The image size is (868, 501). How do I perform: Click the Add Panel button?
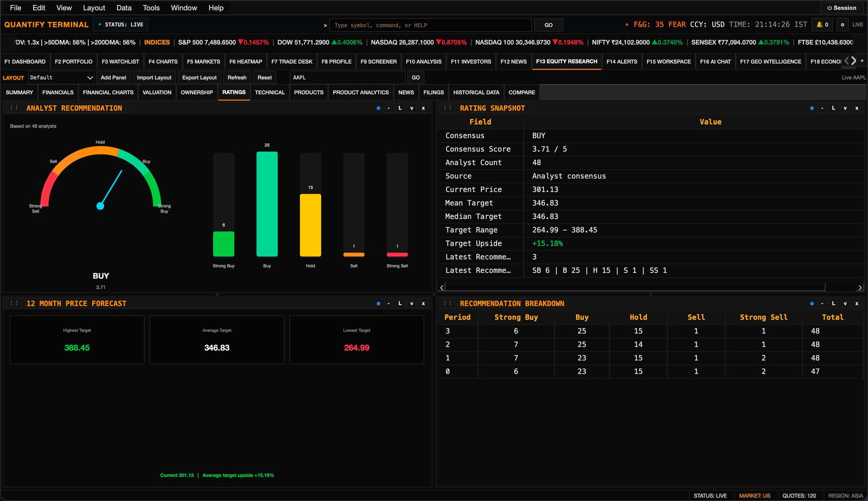click(x=113, y=78)
